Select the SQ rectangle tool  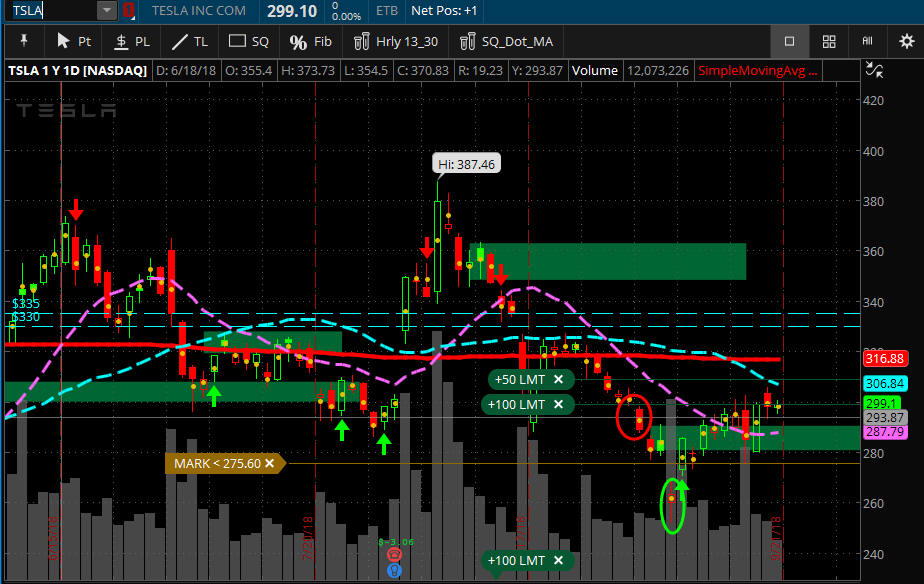[248, 41]
